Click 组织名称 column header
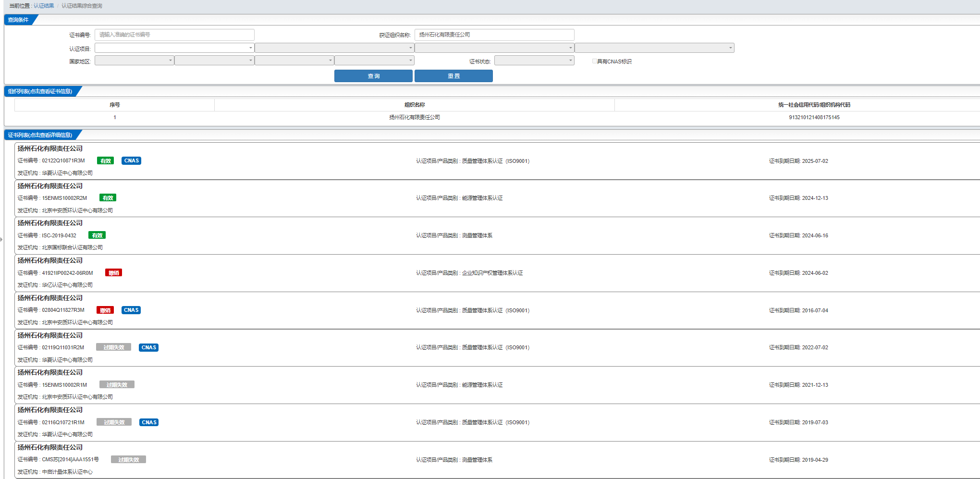Screen dimensions: 980x479 point(415,105)
